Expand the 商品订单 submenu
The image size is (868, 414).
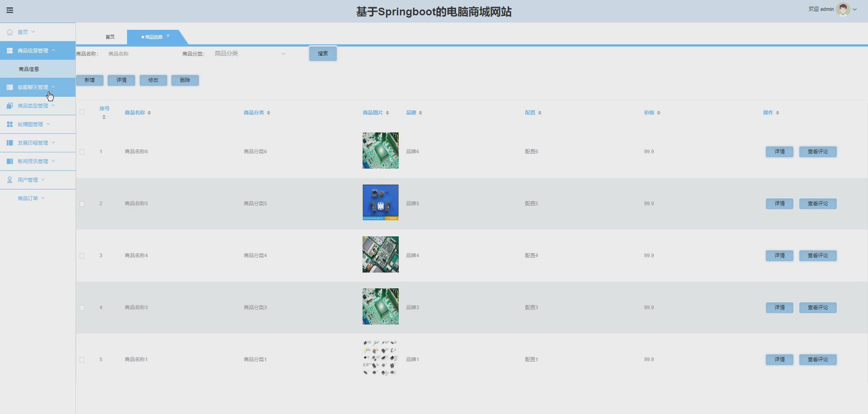pos(43,198)
